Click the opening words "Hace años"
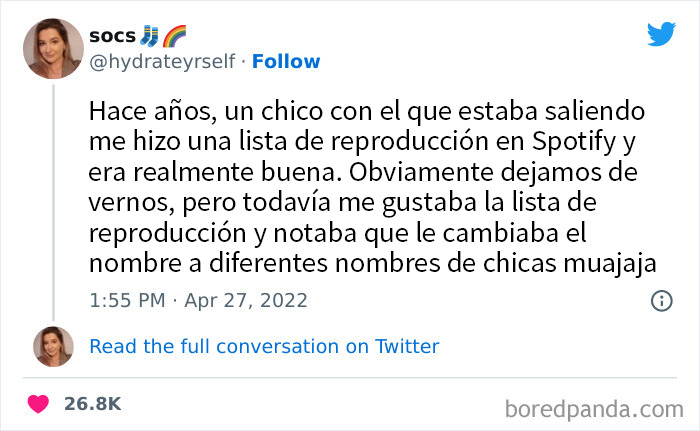 (133, 108)
